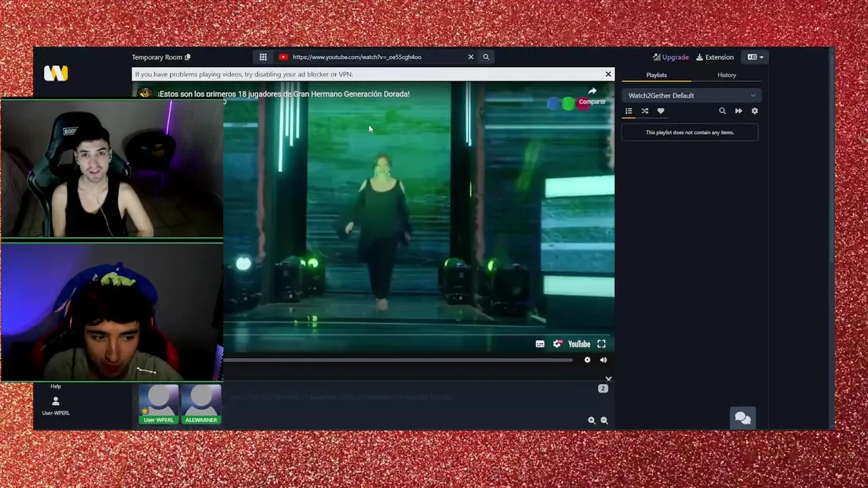
Task: Click the Upgrade link
Action: click(671, 57)
